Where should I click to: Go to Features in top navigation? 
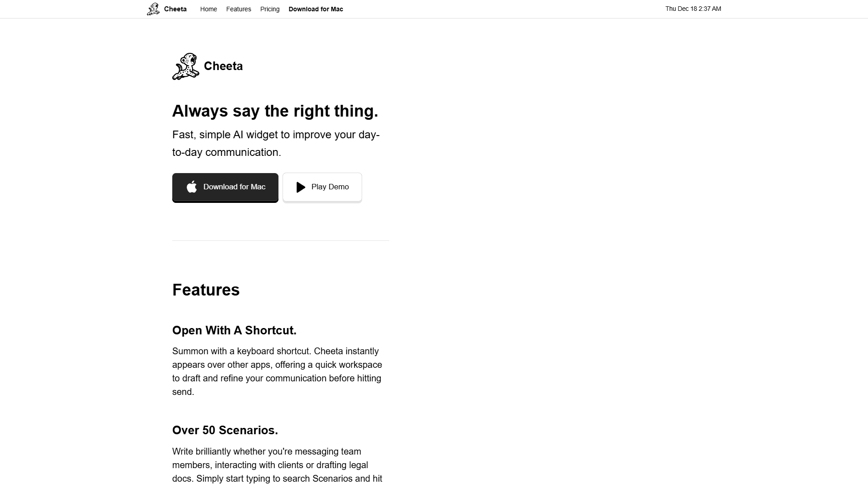click(239, 9)
